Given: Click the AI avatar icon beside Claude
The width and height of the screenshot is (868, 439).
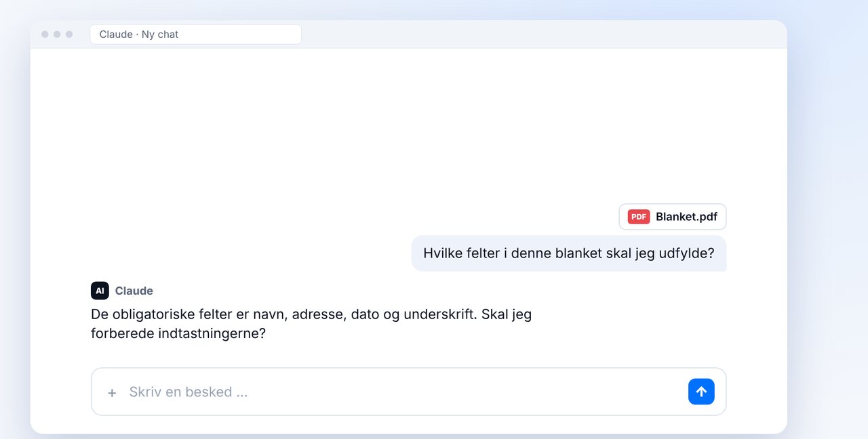Looking at the screenshot, I should pos(100,291).
